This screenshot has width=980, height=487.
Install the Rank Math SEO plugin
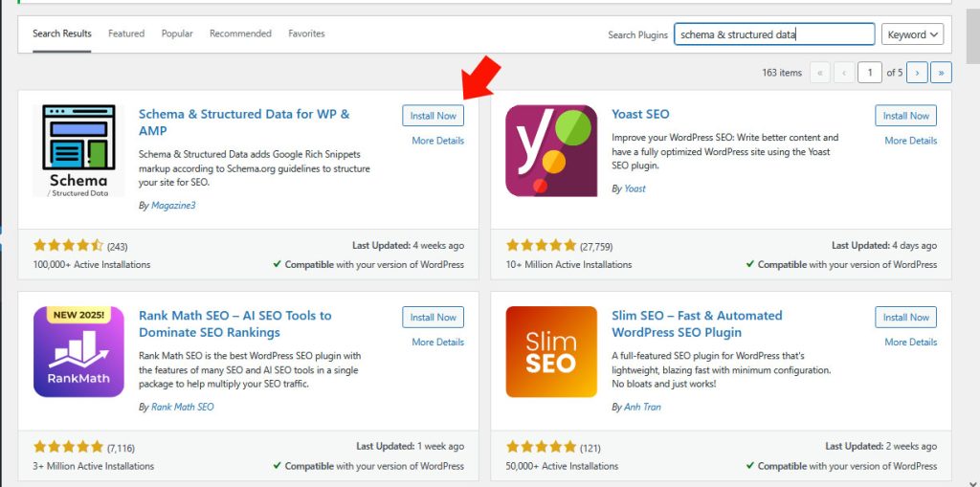[x=434, y=317]
